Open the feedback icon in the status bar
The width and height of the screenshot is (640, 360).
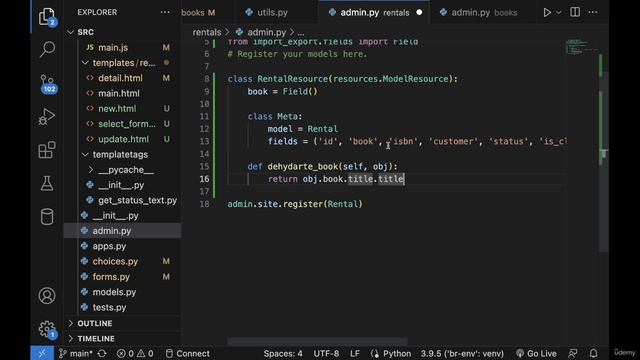(x=573, y=353)
